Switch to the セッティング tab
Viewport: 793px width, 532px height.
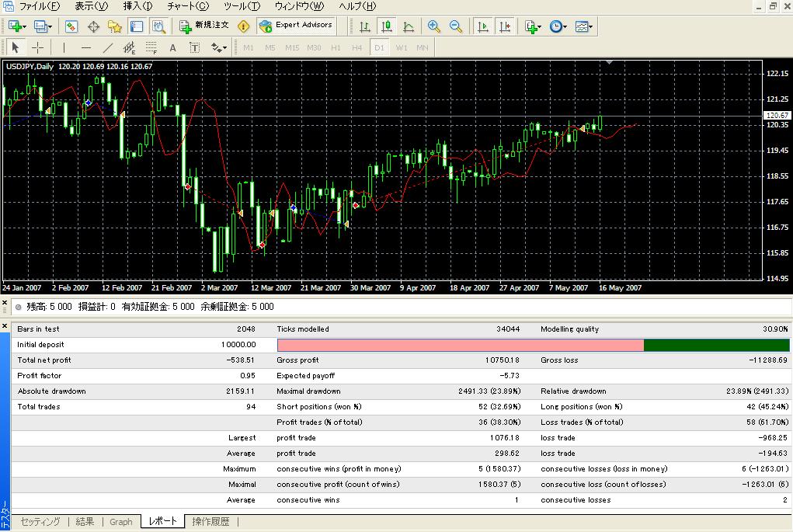pos(40,521)
